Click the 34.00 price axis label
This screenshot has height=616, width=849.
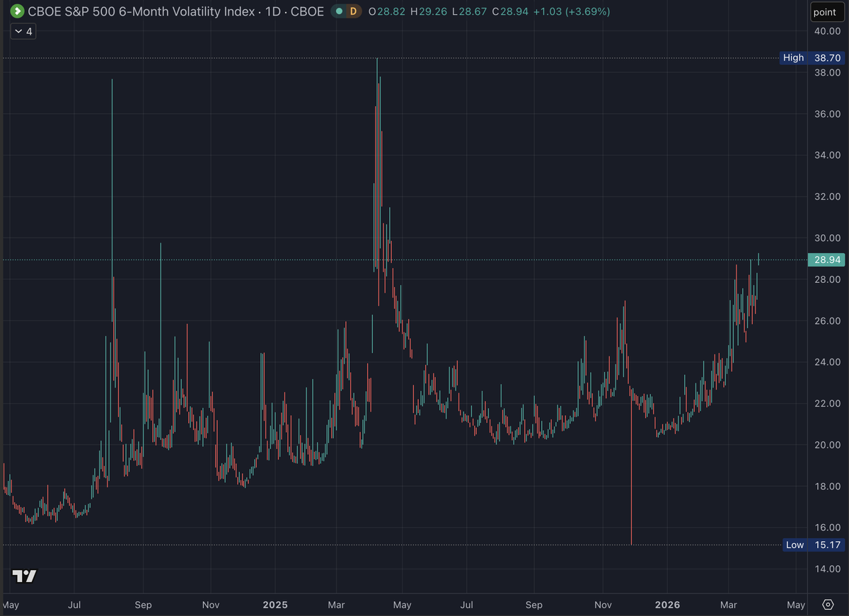(827, 155)
